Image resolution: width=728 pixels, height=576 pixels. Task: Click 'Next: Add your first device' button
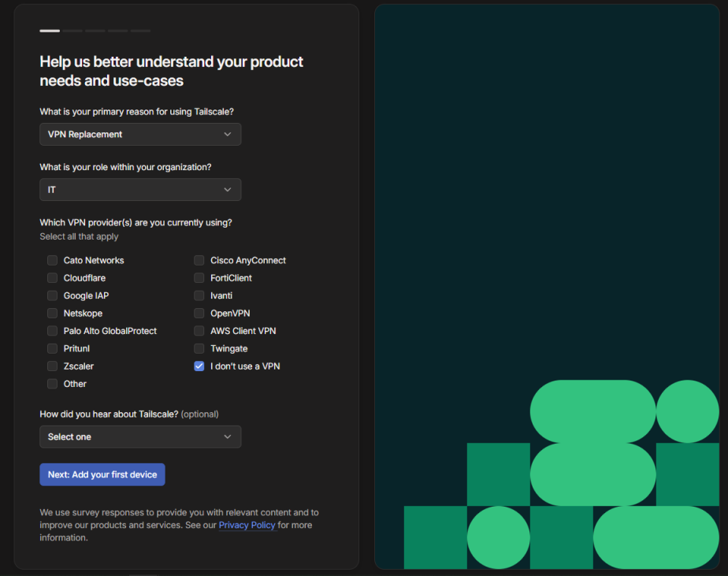(x=102, y=474)
